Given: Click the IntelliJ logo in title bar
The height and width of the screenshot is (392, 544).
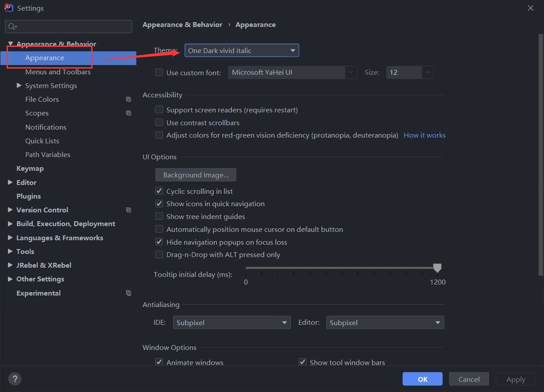Looking at the screenshot, I should click(8, 8).
